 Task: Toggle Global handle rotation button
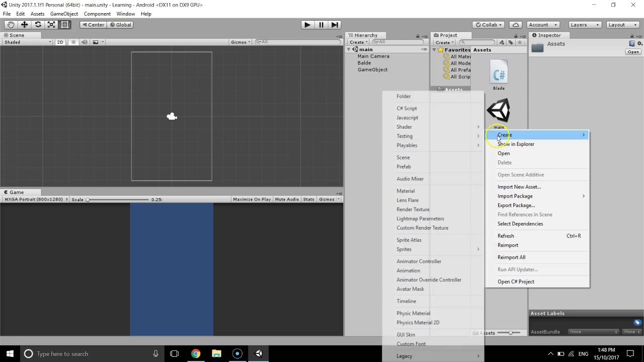(x=120, y=25)
